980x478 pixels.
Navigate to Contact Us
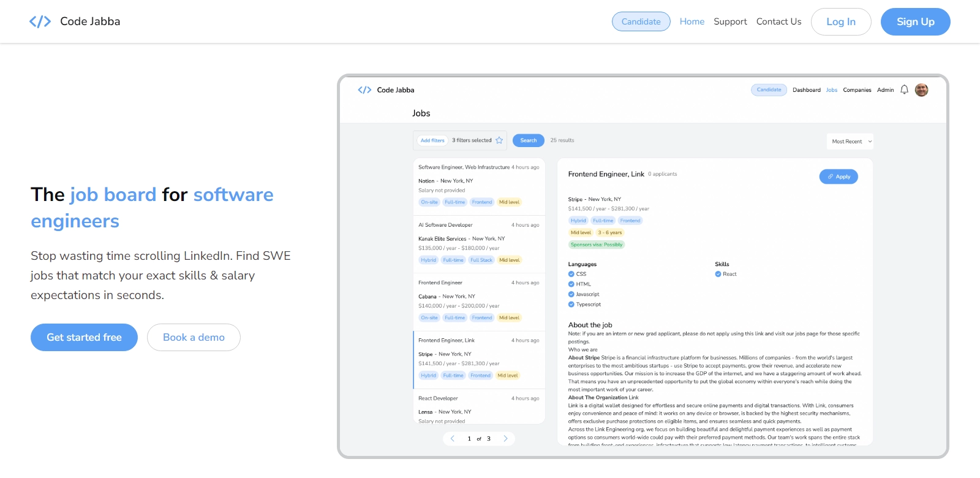coord(778,21)
